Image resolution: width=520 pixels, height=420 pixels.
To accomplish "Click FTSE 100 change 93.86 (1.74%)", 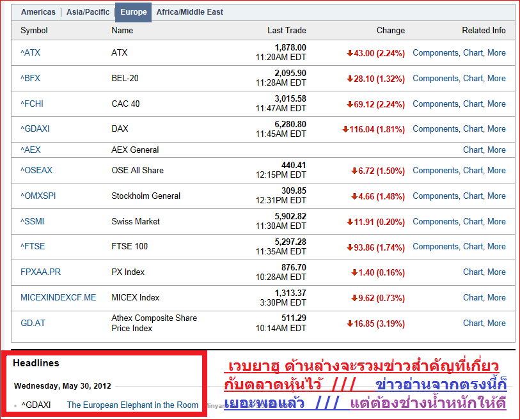I will pos(375,247).
